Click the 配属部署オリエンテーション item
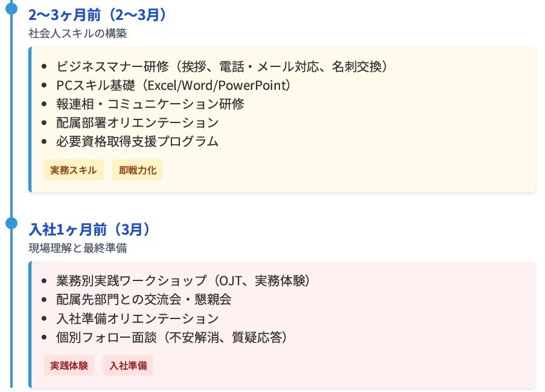Screen dimensions: 545x392 137,122
